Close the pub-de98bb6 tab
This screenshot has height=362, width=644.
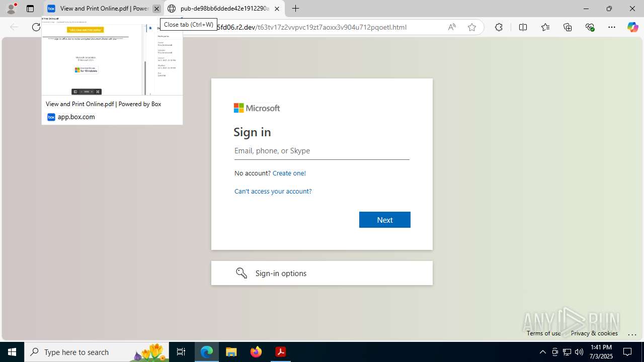point(277,9)
